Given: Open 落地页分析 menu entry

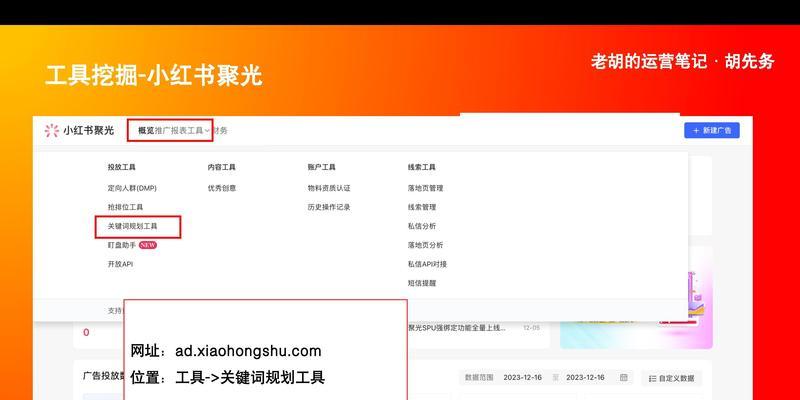Looking at the screenshot, I should (425, 245).
